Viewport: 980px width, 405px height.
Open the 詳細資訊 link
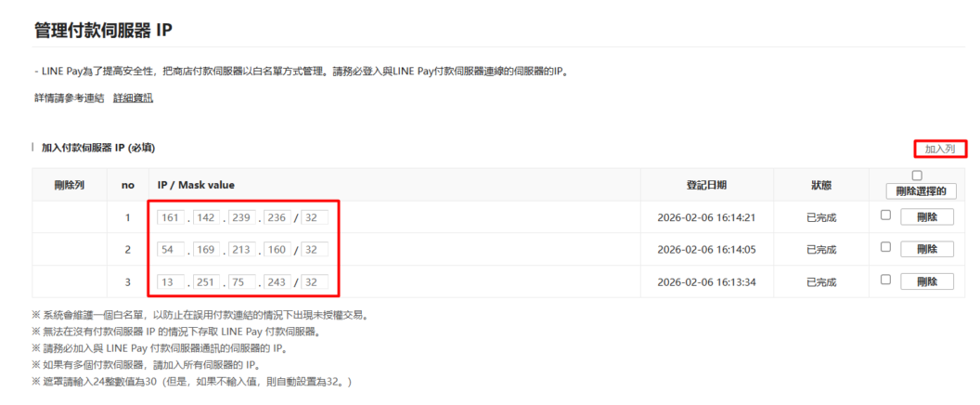coord(133,98)
